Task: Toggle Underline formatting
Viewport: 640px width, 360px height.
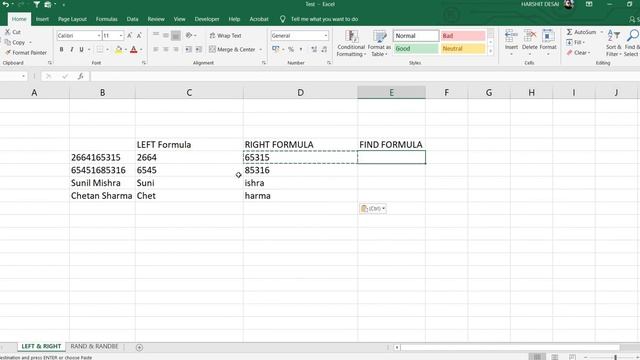Action: pos(82,49)
